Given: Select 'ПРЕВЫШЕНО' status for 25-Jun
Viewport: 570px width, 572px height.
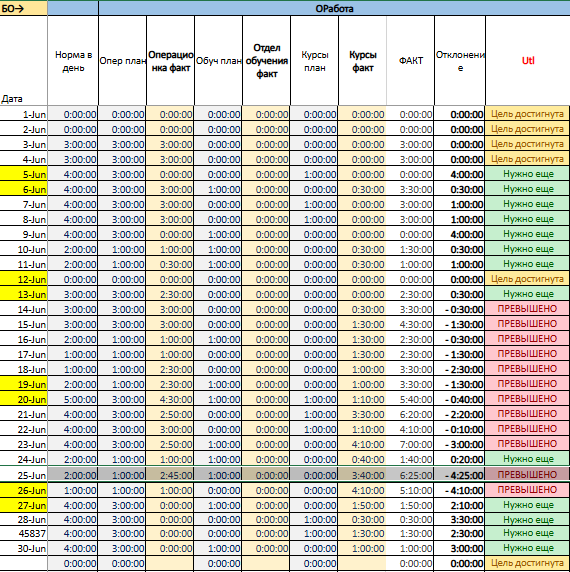Looking at the screenshot, I should (x=528, y=475).
